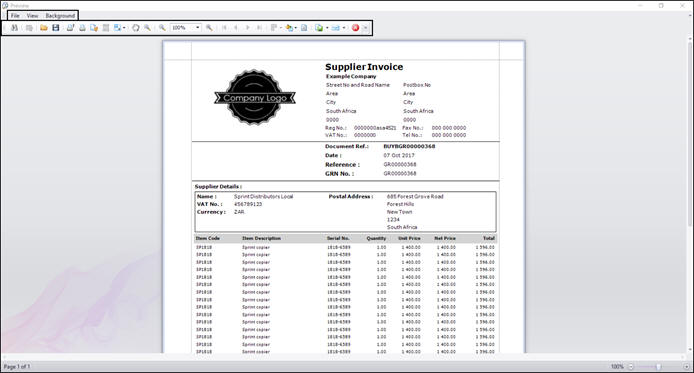Click the Watermark page icon

click(x=304, y=27)
